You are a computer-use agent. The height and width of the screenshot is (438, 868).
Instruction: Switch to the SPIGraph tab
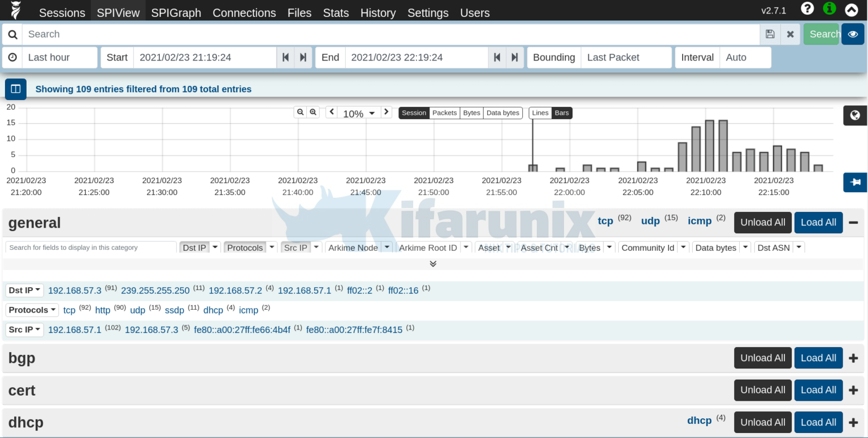(176, 12)
